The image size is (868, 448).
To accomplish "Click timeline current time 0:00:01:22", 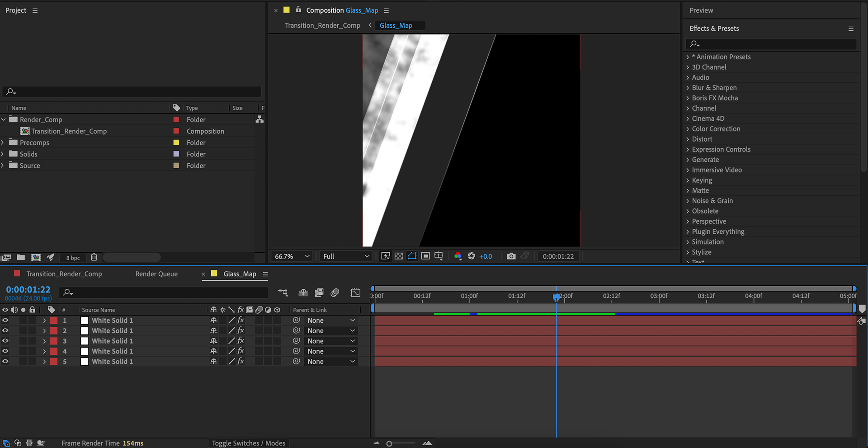I will pyautogui.click(x=28, y=290).
